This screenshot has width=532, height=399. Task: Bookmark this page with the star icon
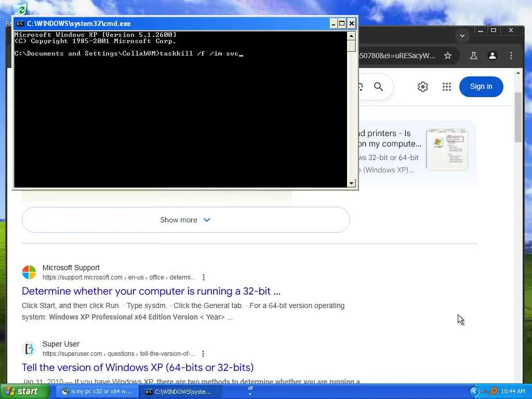pyautogui.click(x=448, y=56)
